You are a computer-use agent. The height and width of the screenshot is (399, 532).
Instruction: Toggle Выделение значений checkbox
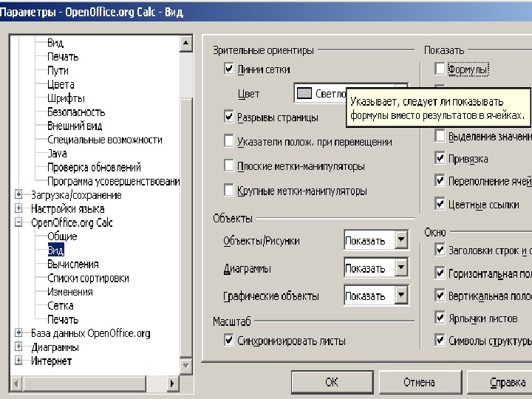pyautogui.click(x=440, y=136)
